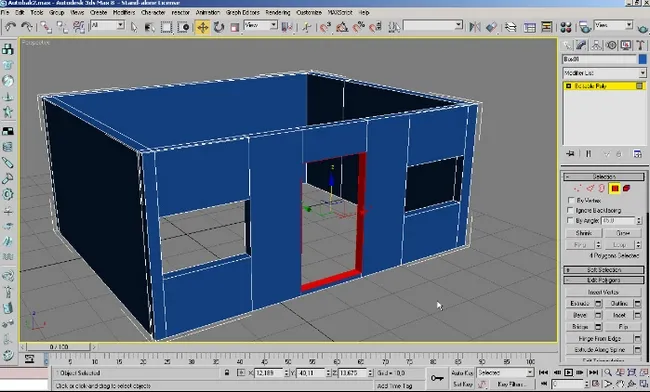Toggle the Set Key mode button
Screen dimensions: 650x392
[462, 385]
